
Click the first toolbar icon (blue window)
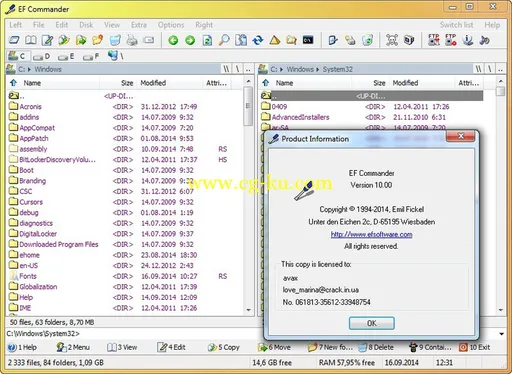(14, 40)
